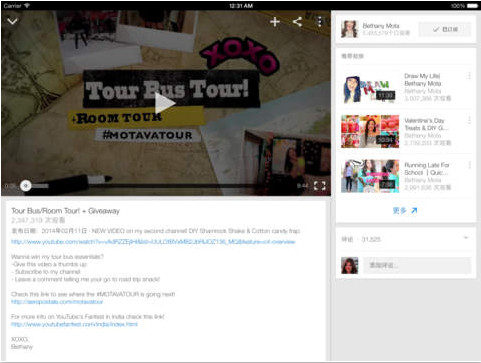This screenshot has width=481, height=363.
Task: Click the comments count label
Action: click(x=361, y=239)
